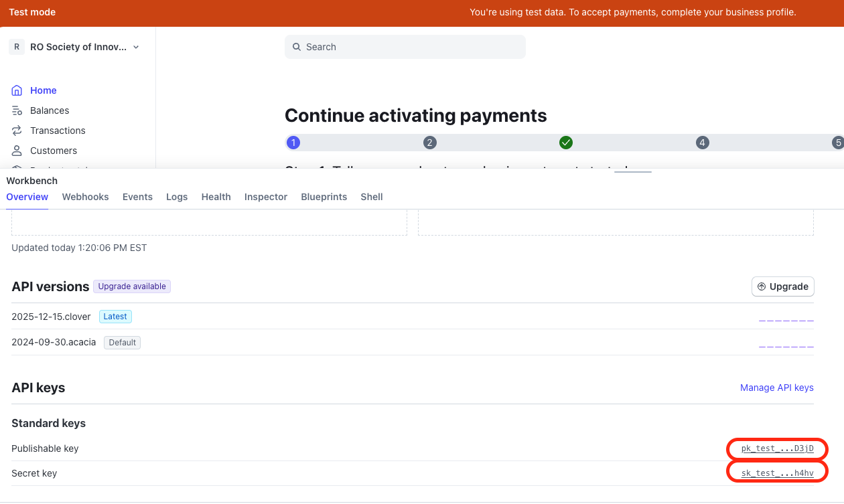Click the 'Continue activating payments' heading

click(x=416, y=116)
